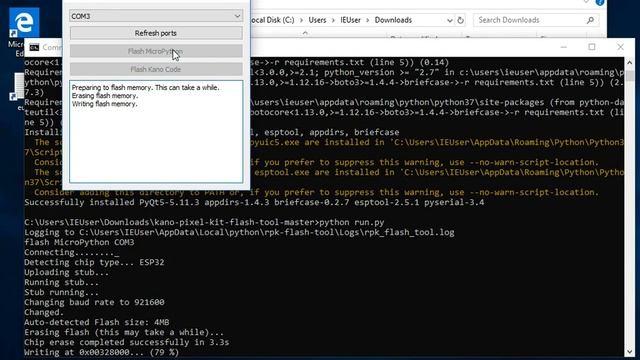This screenshot has height=360, width=640.
Task: Click the Explorer help icon
Action: [x=600, y=2]
